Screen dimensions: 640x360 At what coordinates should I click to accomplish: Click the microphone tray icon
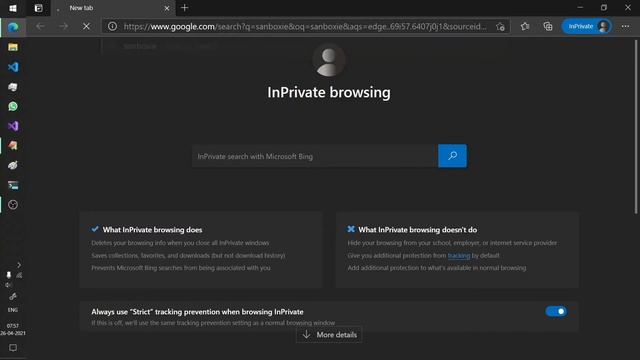(x=9, y=275)
